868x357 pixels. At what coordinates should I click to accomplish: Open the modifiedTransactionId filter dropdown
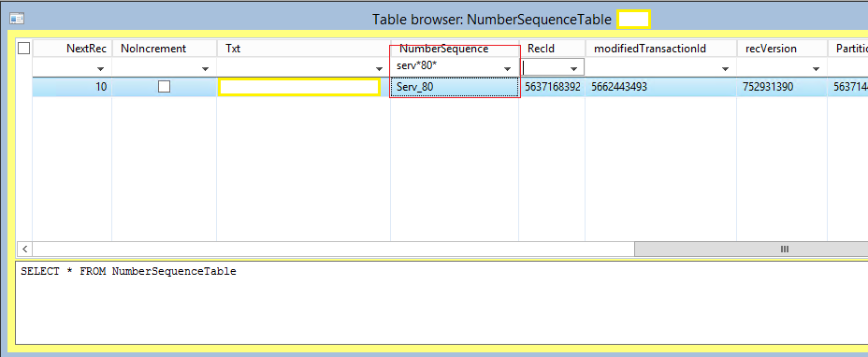725,69
